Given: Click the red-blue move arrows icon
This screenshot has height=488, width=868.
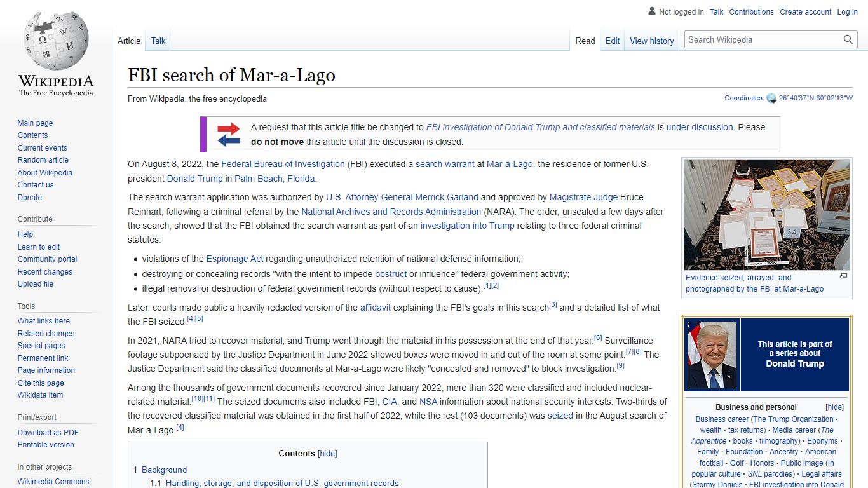Looking at the screenshot, I should (x=229, y=134).
